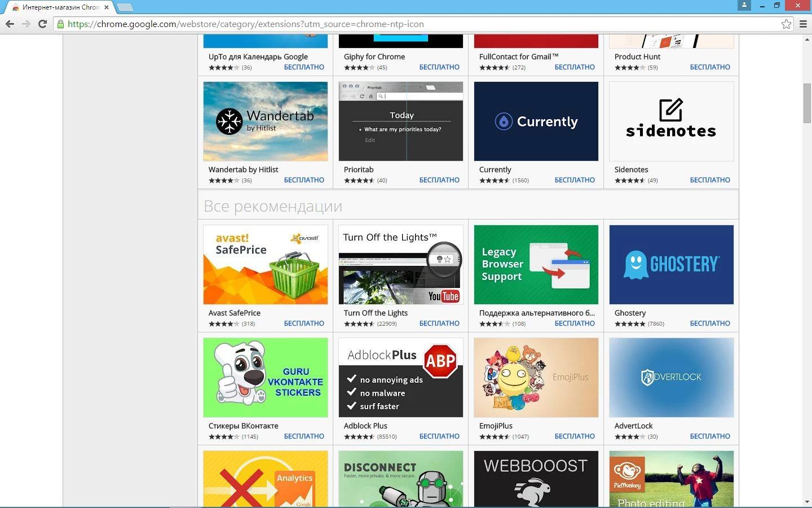
Task: Open the PicMonkey photo editing image
Action: 672,479
